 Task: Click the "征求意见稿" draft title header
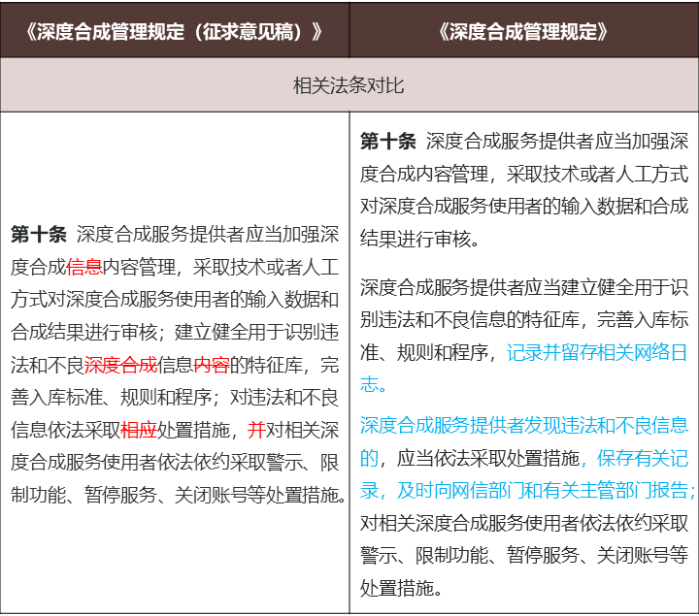pos(175,30)
